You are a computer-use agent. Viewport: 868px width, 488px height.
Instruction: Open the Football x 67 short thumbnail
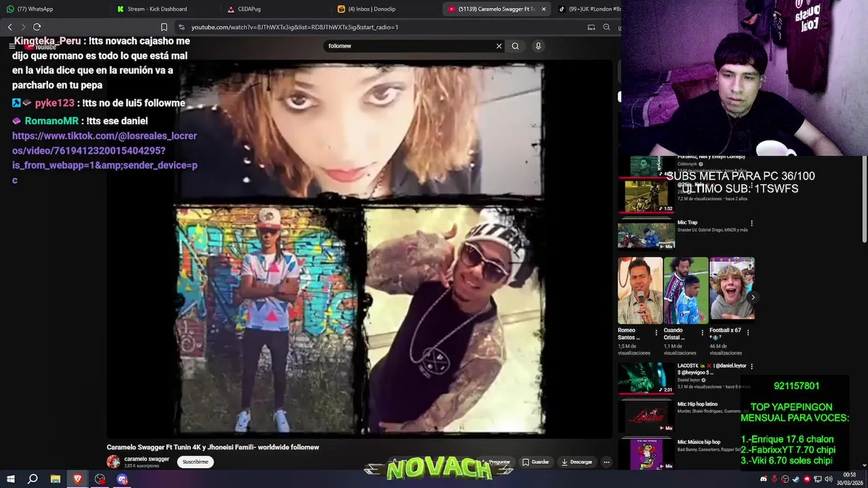click(732, 289)
